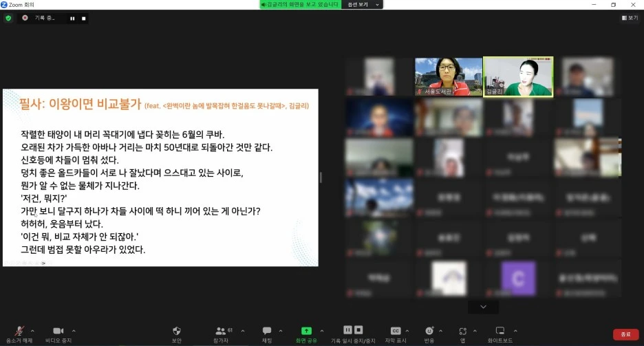This screenshot has height=346, width=644.
Task: Click shared slide title 필사: 이왕이면 비교불가
Action: 80,104
